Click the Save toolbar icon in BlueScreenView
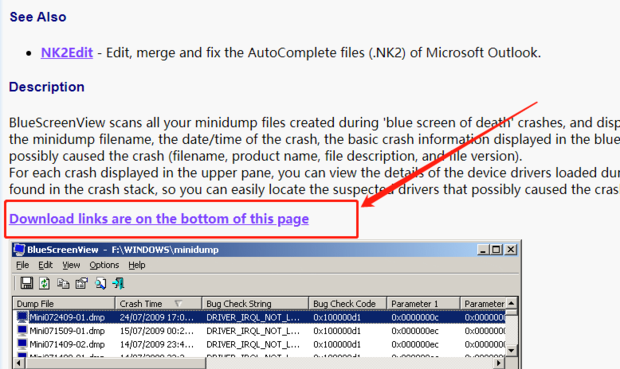The height and width of the screenshot is (369, 620). (x=26, y=283)
